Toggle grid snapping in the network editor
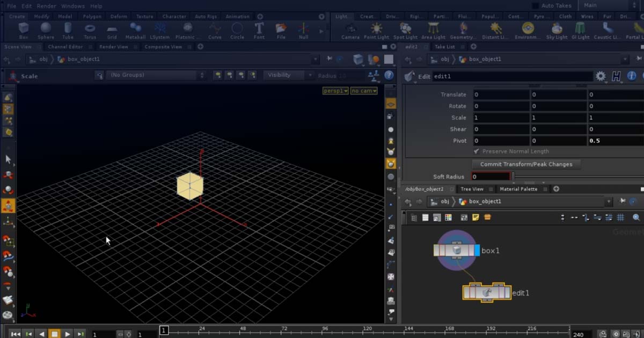Image resolution: width=644 pixels, height=338 pixels. (610, 217)
